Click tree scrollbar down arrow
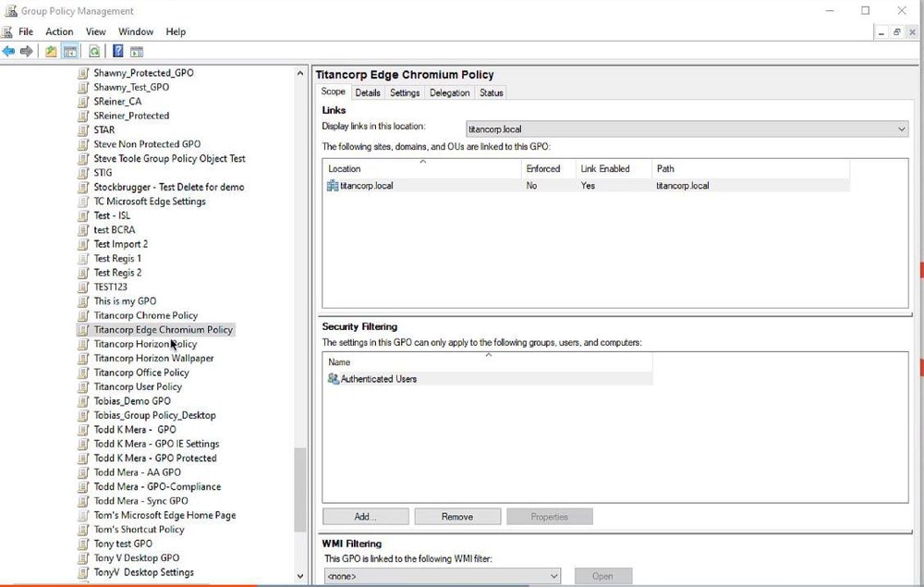Screen dimensions: 924x587 pyautogui.click(x=300, y=577)
